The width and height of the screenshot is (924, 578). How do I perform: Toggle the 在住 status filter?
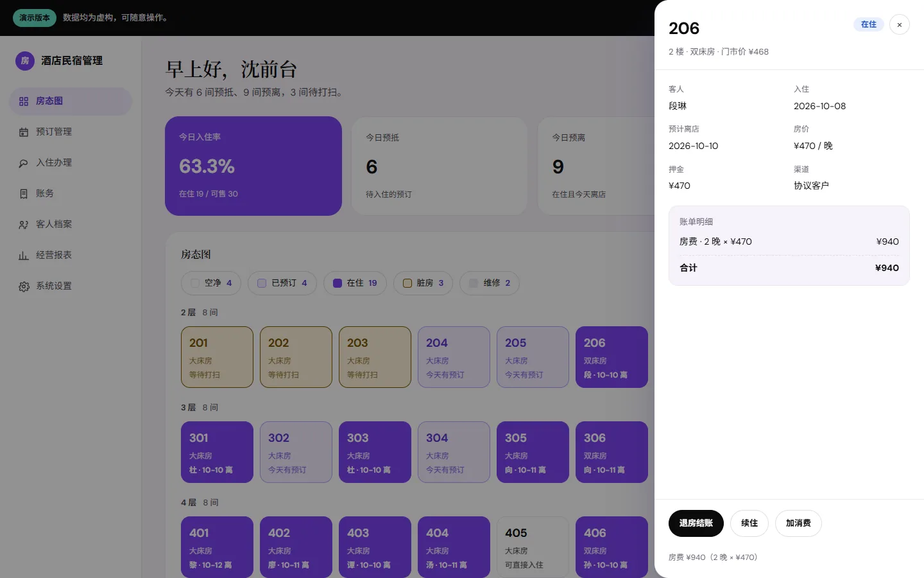pos(355,283)
